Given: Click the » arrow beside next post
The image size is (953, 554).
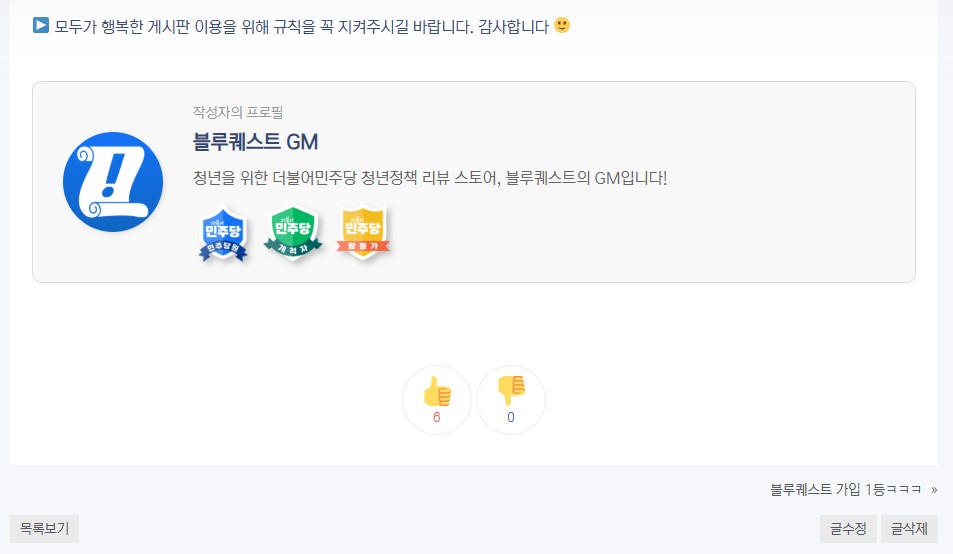Looking at the screenshot, I should tap(934, 490).
